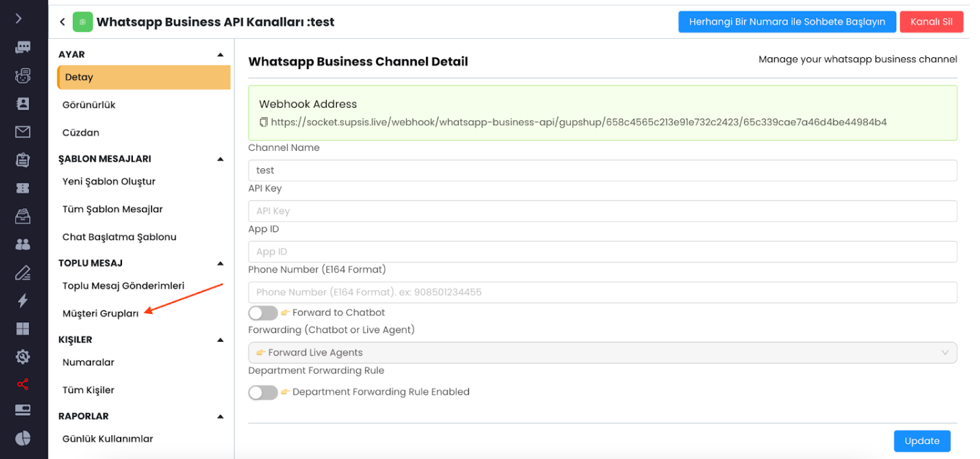Open Tüm Şablon Mesajlar
Viewport: 980px width, 459px height.
pos(112,210)
